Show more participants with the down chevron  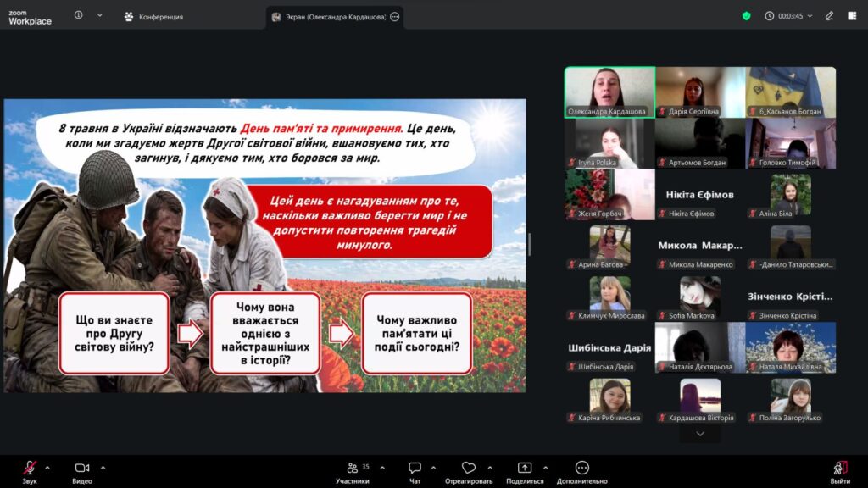pyautogui.click(x=700, y=435)
